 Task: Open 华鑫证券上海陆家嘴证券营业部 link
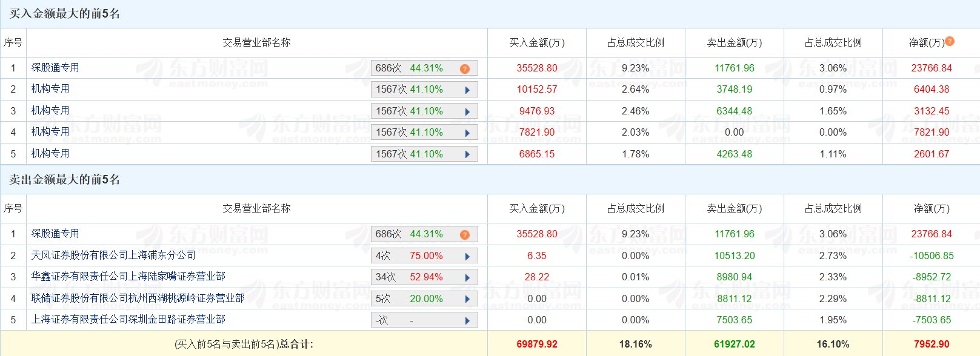click(128, 277)
